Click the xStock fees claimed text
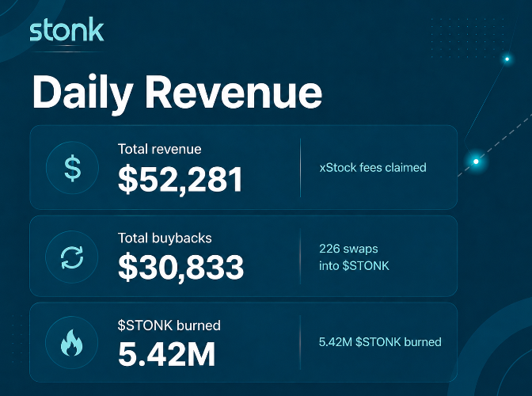Screen dimensions: 532x396 [x=373, y=168]
